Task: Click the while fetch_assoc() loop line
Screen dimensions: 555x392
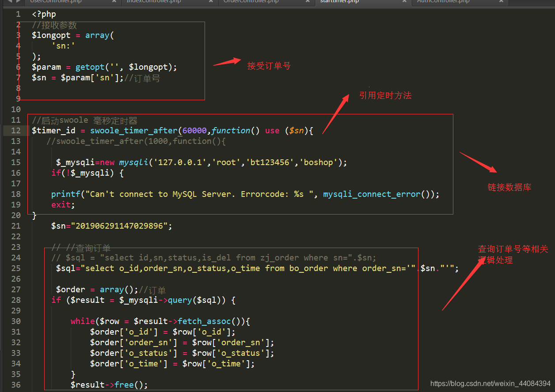Action: [160, 321]
